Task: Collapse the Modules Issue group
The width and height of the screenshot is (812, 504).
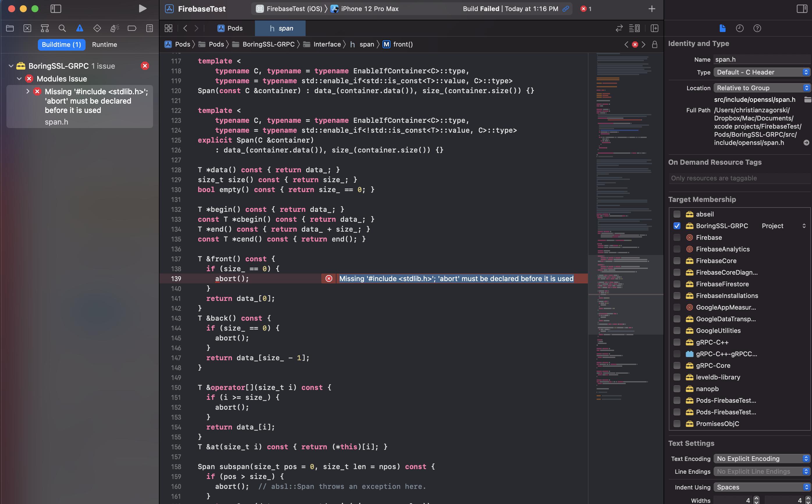Action: [19, 79]
